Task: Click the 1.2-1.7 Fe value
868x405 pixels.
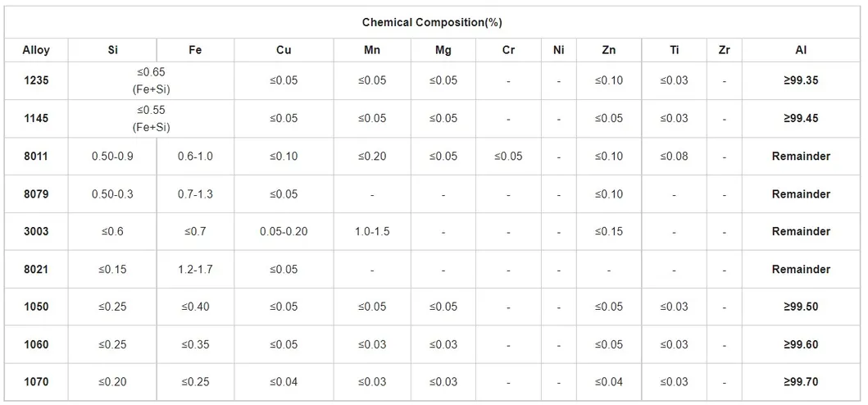Action: pyautogui.click(x=194, y=270)
